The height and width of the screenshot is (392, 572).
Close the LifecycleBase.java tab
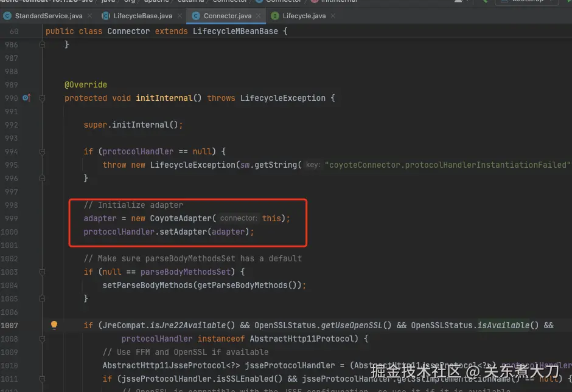[x=180, y=16]
